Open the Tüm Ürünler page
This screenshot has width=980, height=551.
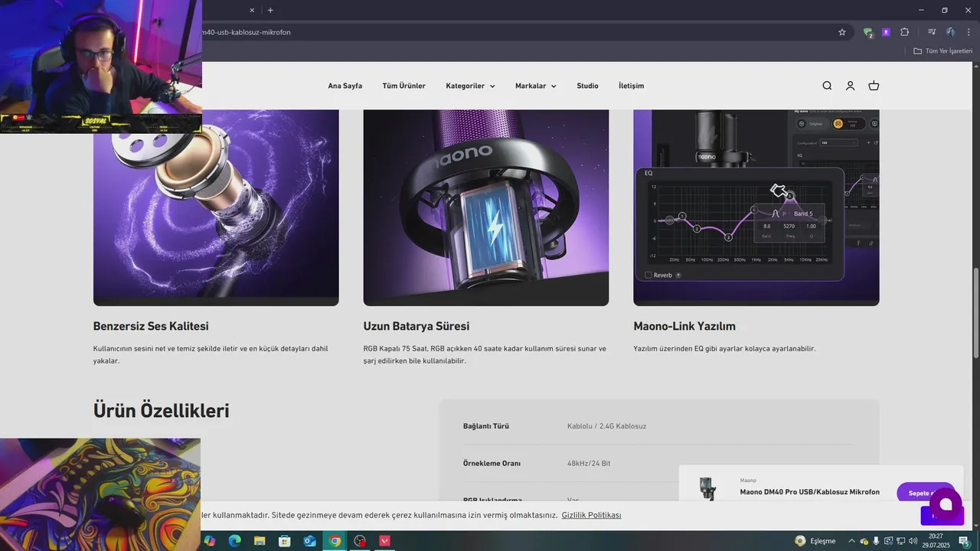(404, 86)
